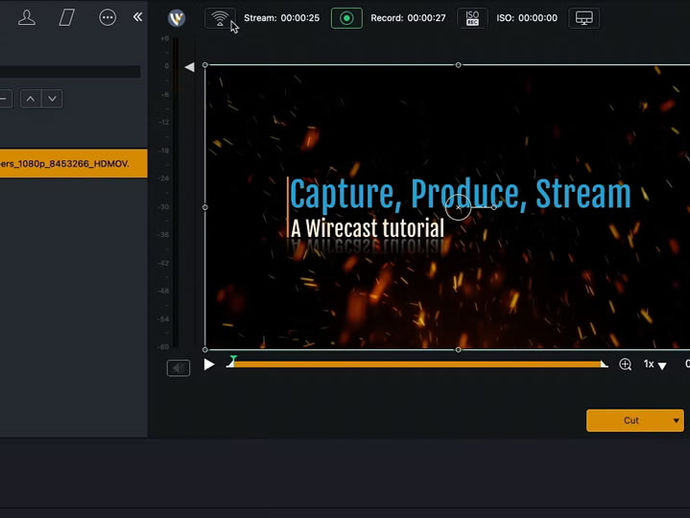The image size is (690, 518).
Task: Click the A Wirecast tutorial subtitle text
Action: point(367,228)
